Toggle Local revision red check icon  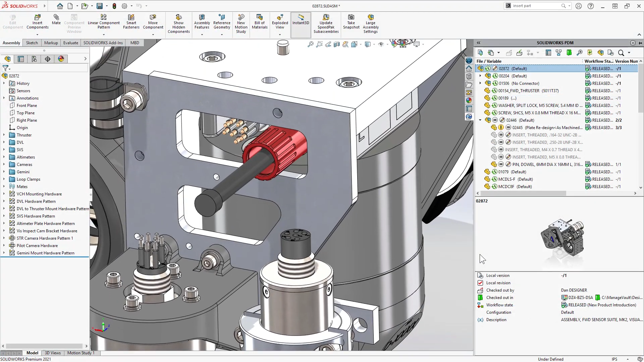point(480,283)
